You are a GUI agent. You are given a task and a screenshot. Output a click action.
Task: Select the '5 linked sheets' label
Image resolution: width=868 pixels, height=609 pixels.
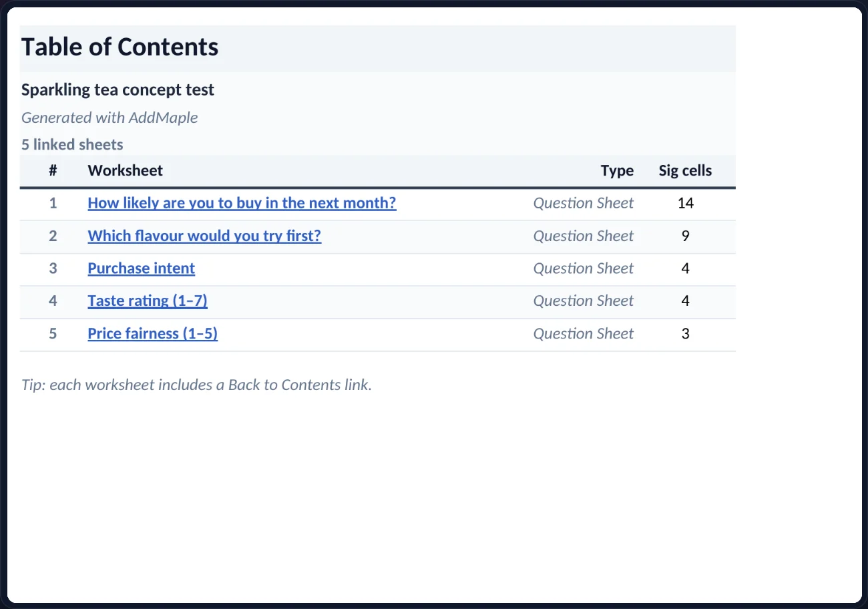coord(72,145)
